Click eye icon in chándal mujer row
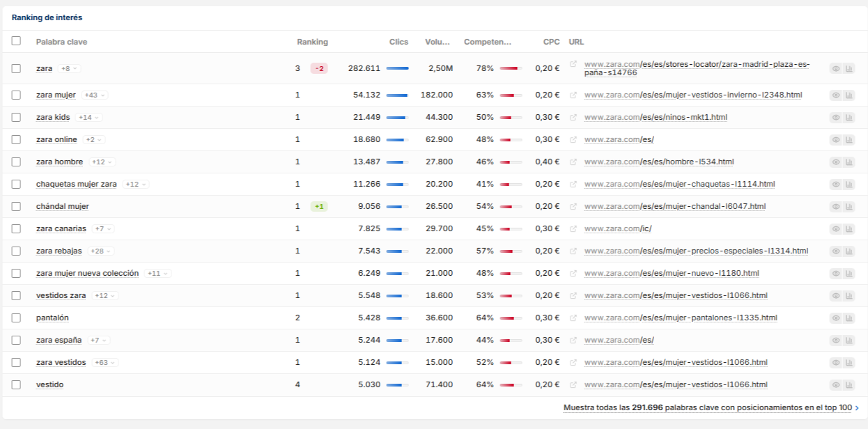868x429 pixels. [x=835, y=206]
